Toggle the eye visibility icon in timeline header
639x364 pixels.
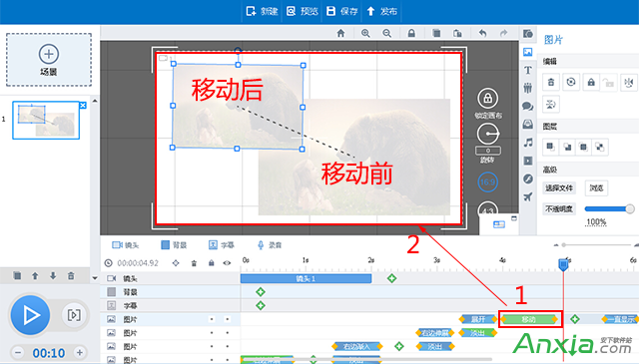click(x=227, y=263)
